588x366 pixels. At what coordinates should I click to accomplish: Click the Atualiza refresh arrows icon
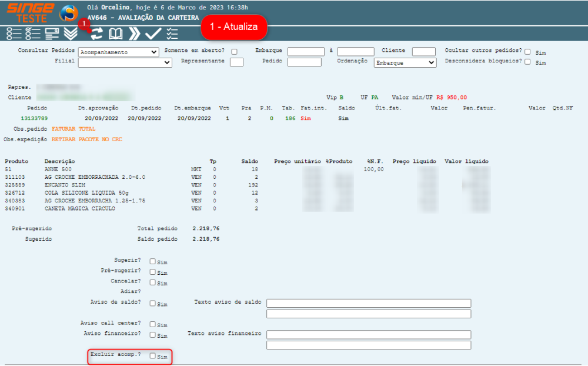(96, 34)
